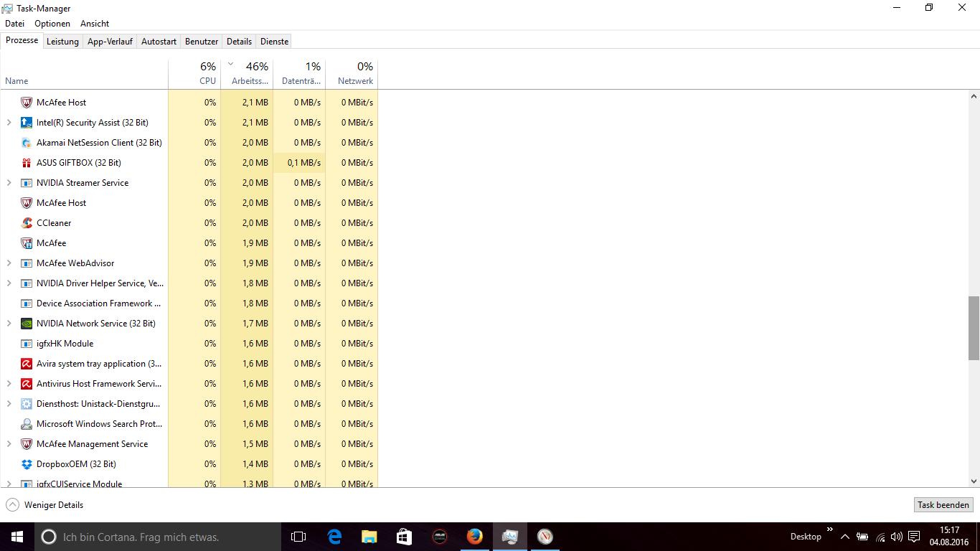The height and width of the screenshot is (551, 980).
Task: Click the Desktop toolbar label in taskbar
Action: 806,537
